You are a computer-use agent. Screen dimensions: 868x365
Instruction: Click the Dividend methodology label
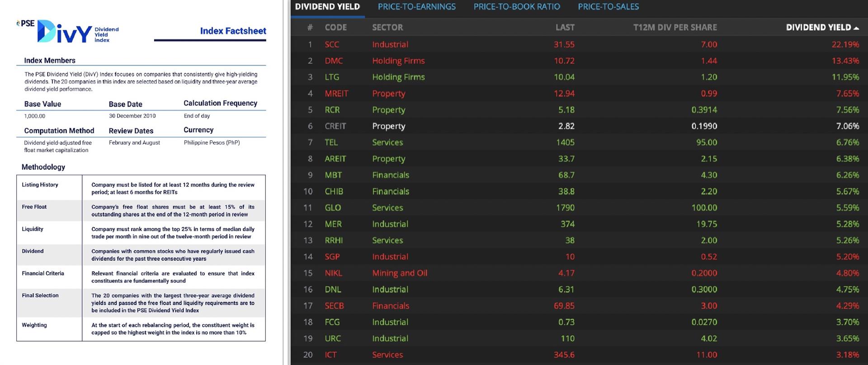click(33, 251)
